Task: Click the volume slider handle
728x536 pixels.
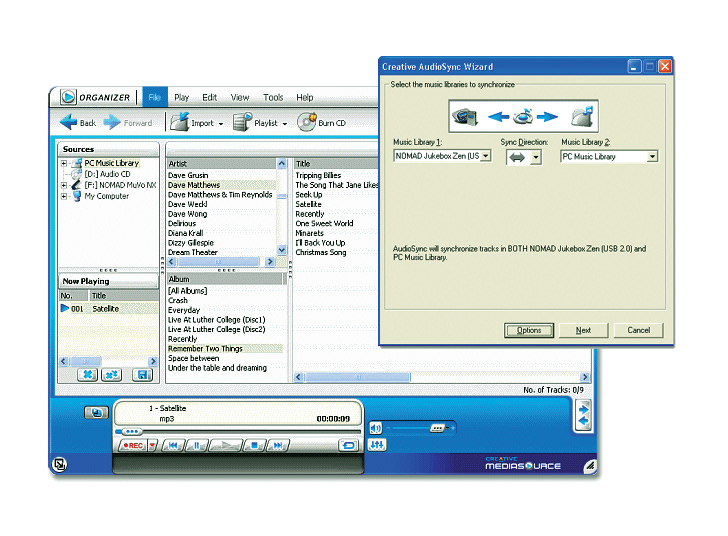Action: tap(437, 428)
